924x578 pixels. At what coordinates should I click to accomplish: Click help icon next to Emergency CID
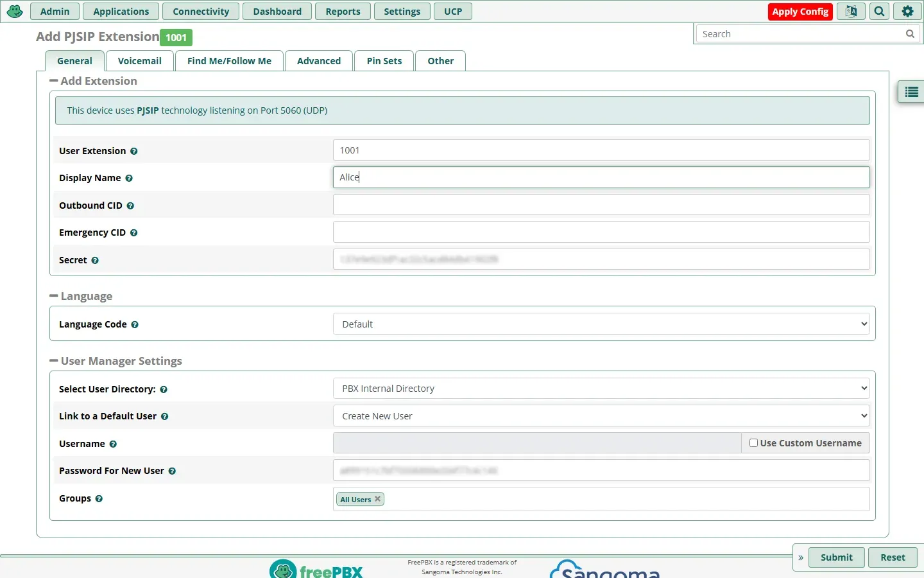pos(134,232)
